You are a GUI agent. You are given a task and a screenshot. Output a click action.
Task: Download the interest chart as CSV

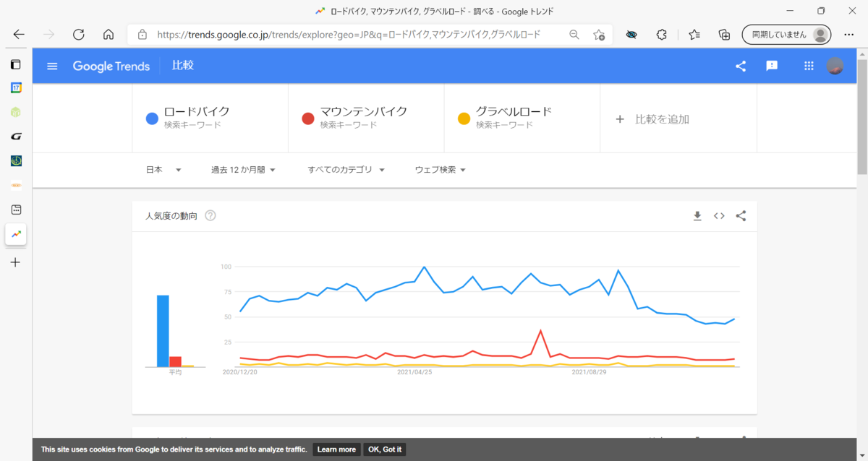tap(697, 215)
